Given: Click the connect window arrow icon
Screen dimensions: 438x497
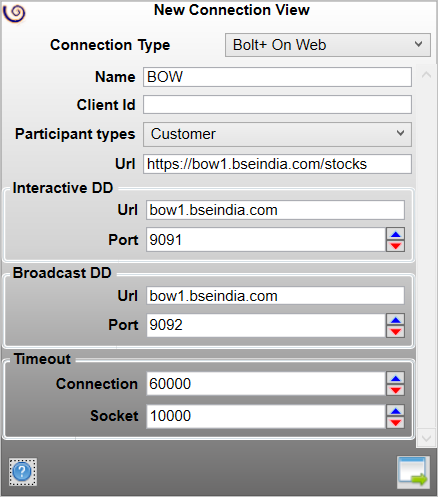Looking at the screenshot, I should point(413,472).
